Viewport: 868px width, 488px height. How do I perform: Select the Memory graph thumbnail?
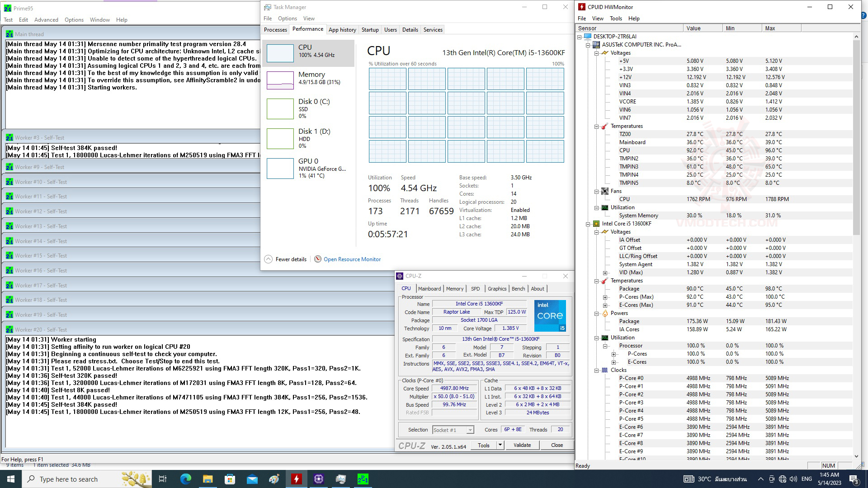(x=280, y=80)
